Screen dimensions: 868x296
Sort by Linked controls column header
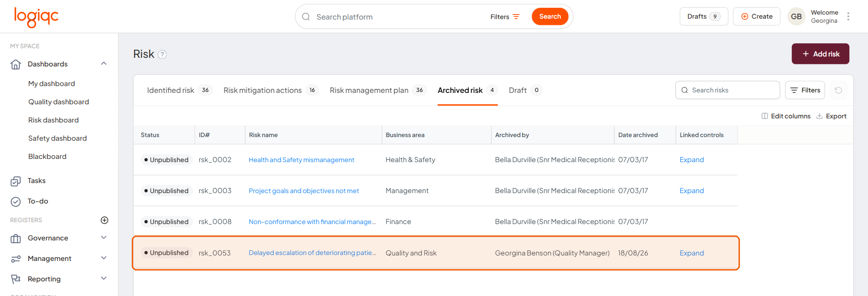707,135
